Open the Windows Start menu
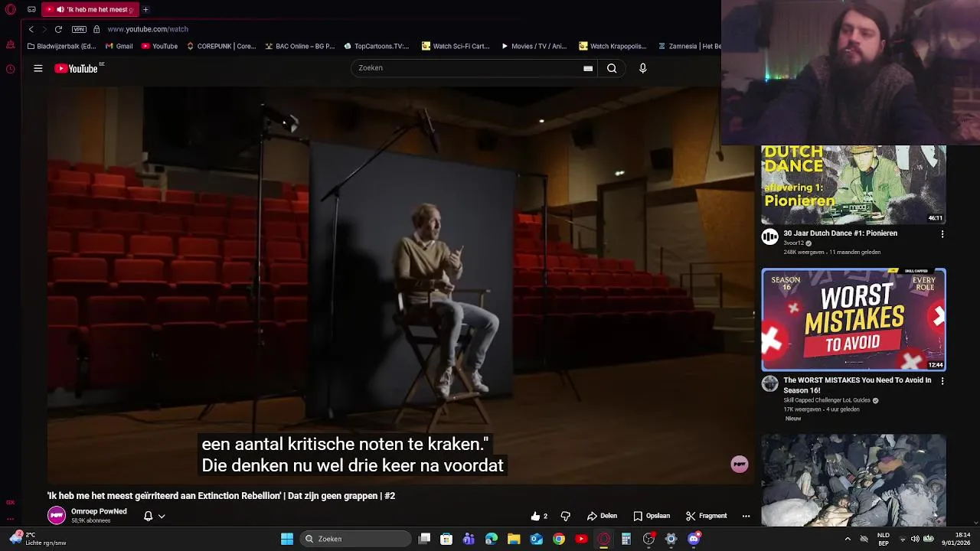This screenshot has width=980, height=551. [287, 539]
